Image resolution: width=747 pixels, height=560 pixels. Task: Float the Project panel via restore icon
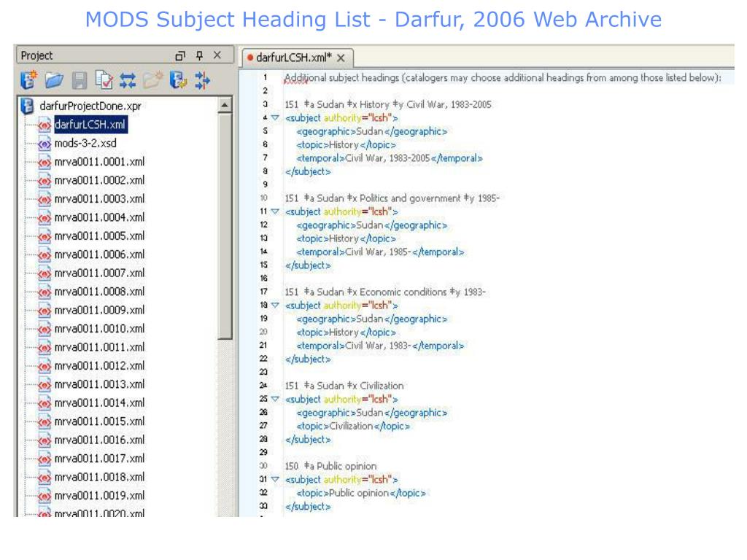180,55
